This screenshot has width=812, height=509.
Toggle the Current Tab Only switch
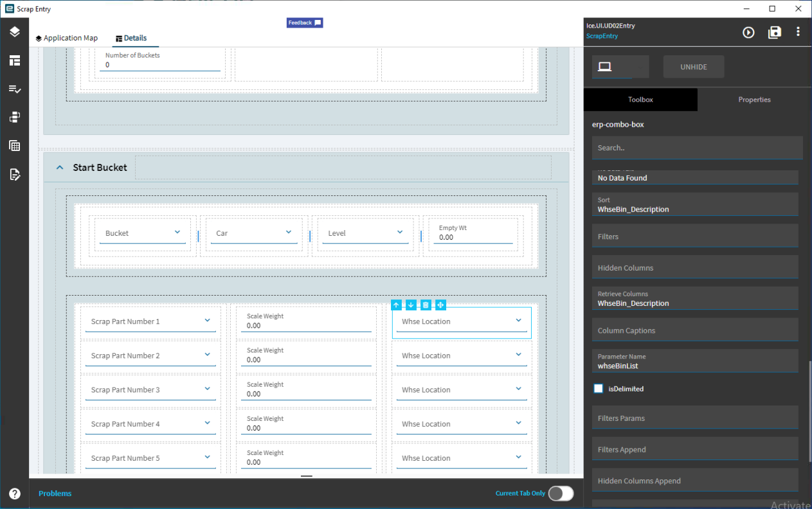pos(561,493)
